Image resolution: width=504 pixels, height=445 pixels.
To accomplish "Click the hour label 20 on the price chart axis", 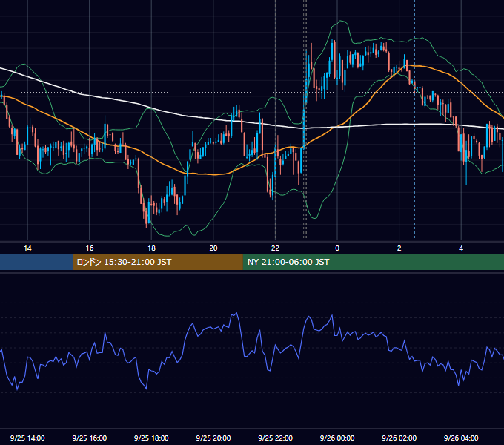I will (213, 248).
